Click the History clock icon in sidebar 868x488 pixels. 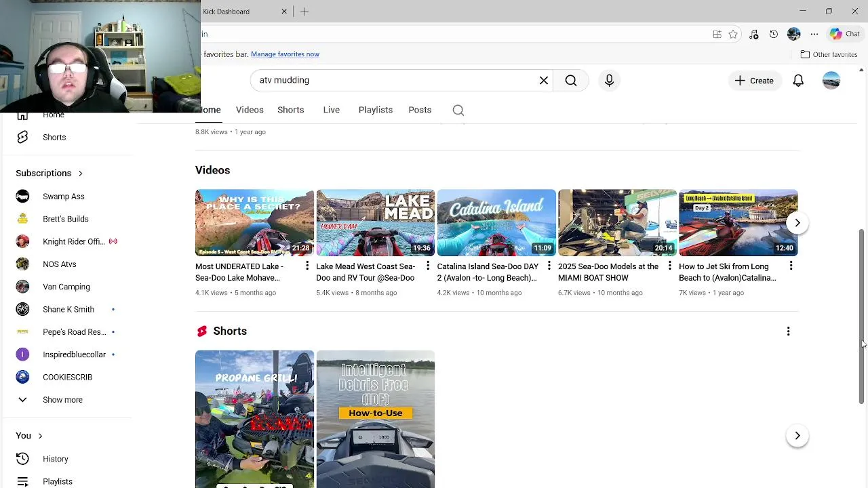click(22, 459)
